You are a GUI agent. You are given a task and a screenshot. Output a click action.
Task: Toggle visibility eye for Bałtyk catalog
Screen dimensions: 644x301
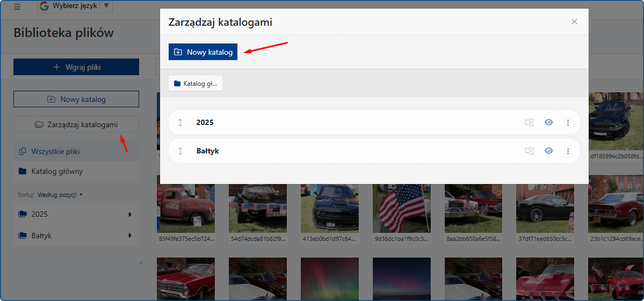click(x=548, y=151)
